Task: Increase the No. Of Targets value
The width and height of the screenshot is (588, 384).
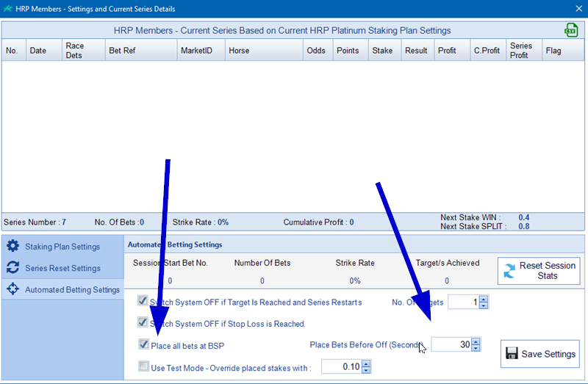Action: [x=484, y=299]
